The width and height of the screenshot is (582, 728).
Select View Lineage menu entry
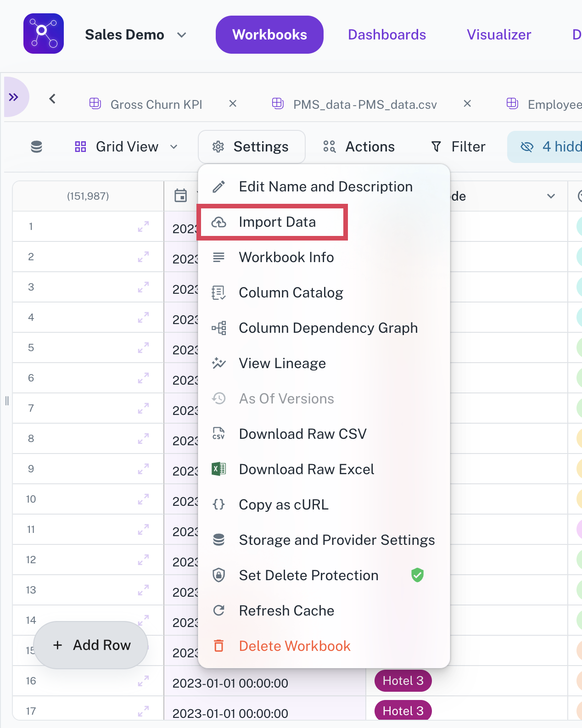(324, 364)
